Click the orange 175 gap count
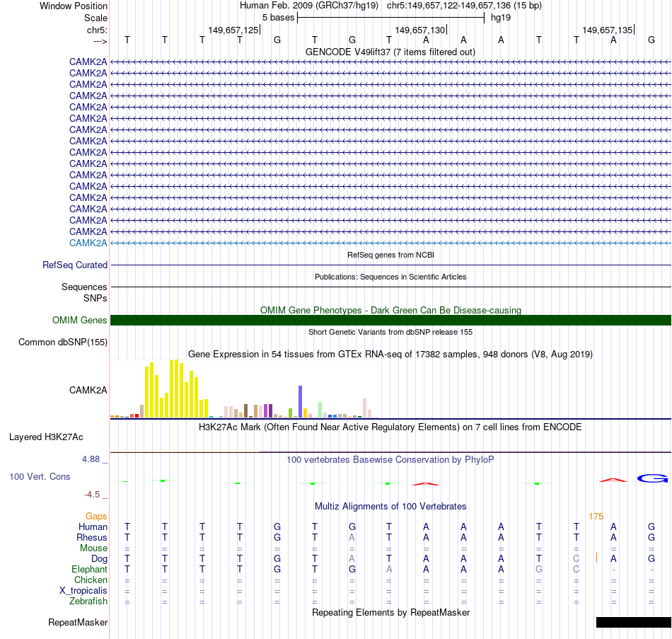Viewport: 672px width, 639px height. click(596, 517)
